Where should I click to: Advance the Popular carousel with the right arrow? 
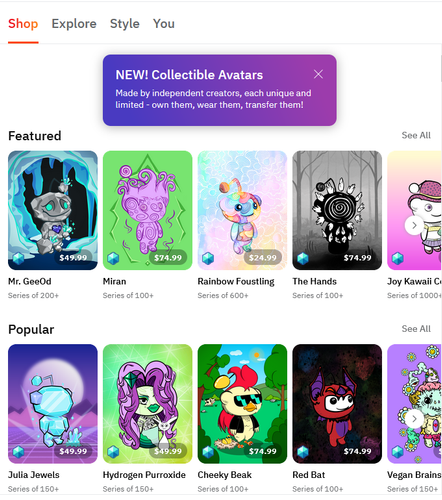(414, 419)
